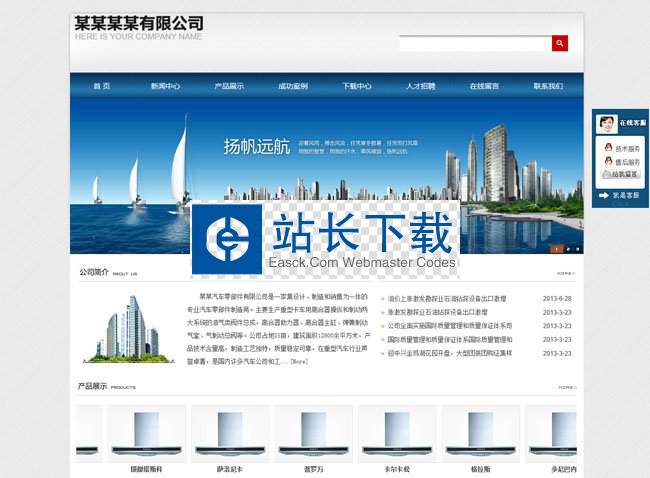Image resolution: width=650 pixels, height=478 pixels.
Task: Click the 给我留言 button in service panel
Action: [621, 175]
